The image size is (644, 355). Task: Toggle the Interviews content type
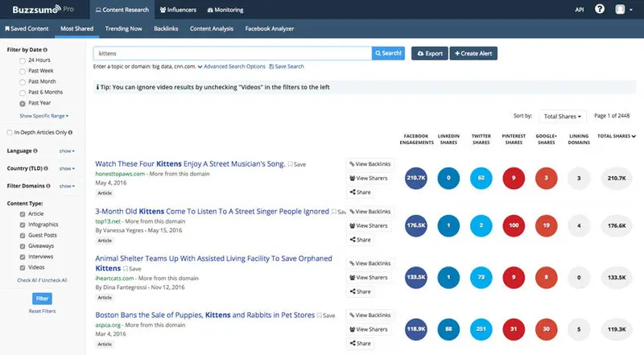click(x=23, y=257)
